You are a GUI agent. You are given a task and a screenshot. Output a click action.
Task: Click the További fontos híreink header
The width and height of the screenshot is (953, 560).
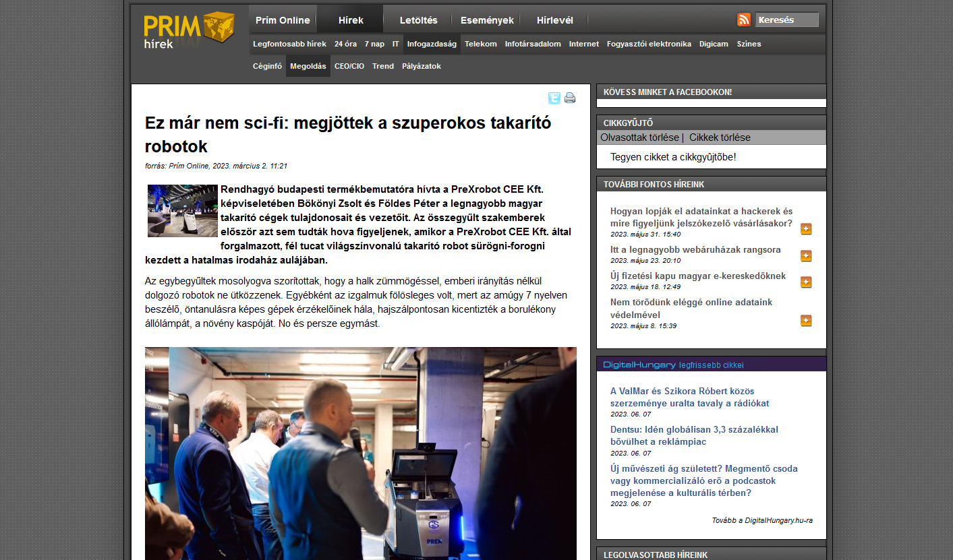pyautogui.click(x=712, y=184)
